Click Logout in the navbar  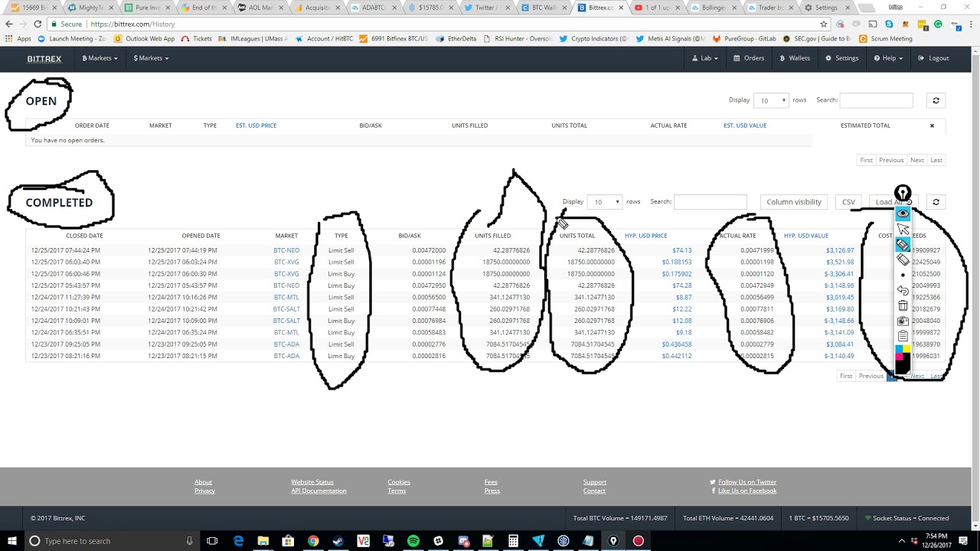click(x=933, y=58)
